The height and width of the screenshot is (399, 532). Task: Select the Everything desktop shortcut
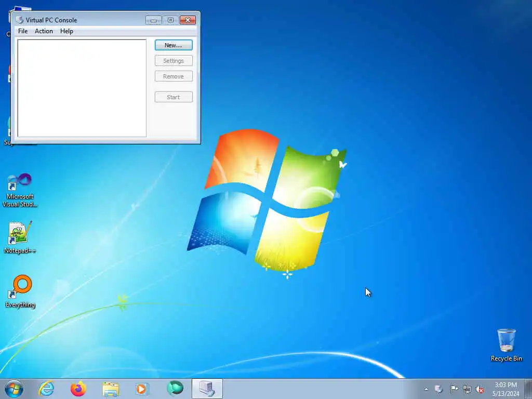[20, 291]
